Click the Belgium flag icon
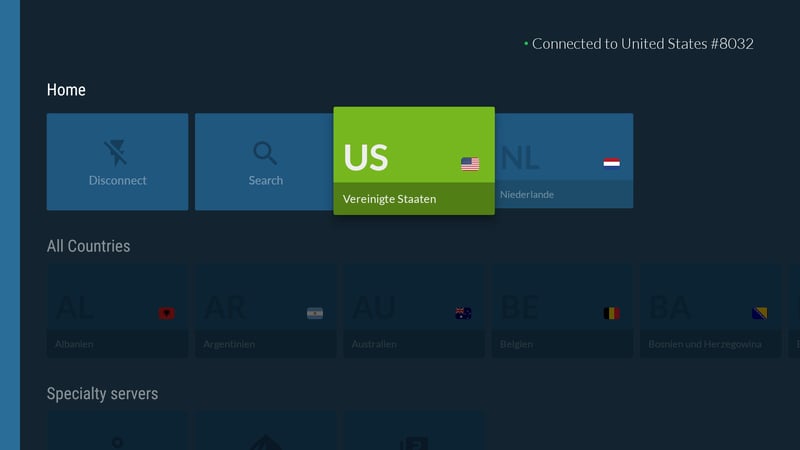The height and width of the screenshot is (450, 800). (611, 313)
